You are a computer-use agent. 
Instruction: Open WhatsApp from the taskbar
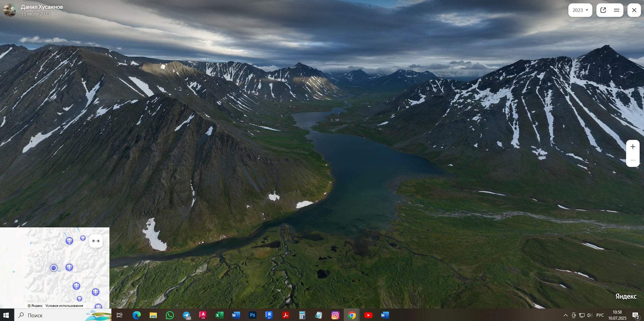[x=170, y=315]
